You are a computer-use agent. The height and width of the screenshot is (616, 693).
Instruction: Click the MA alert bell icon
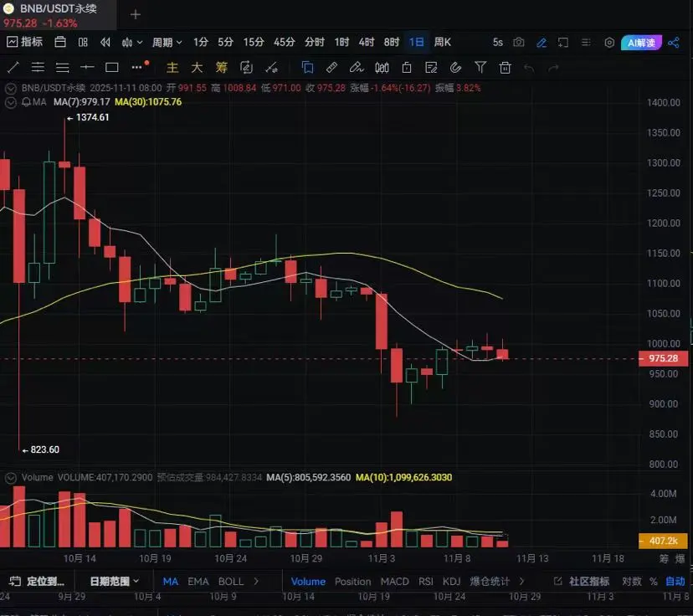[x=26, y=102]
